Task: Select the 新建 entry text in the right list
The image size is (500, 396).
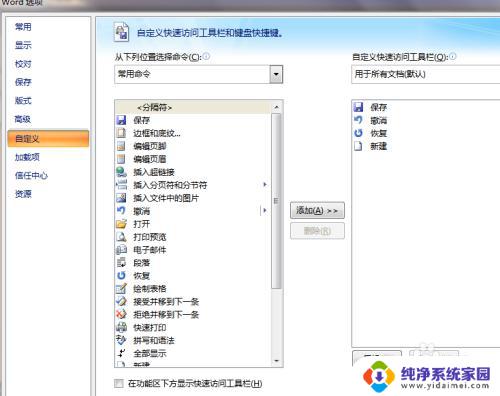Action: pyautogui.click(x=379, y=146)
